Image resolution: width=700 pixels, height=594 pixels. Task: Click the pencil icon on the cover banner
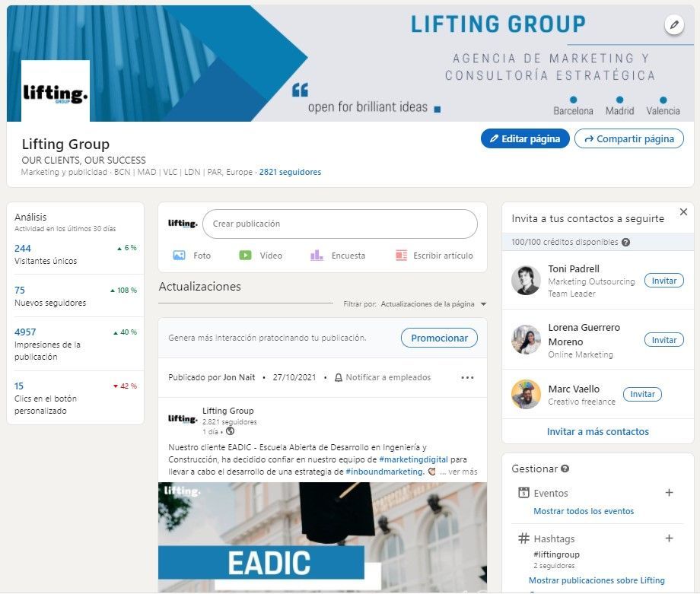[674, 24]
